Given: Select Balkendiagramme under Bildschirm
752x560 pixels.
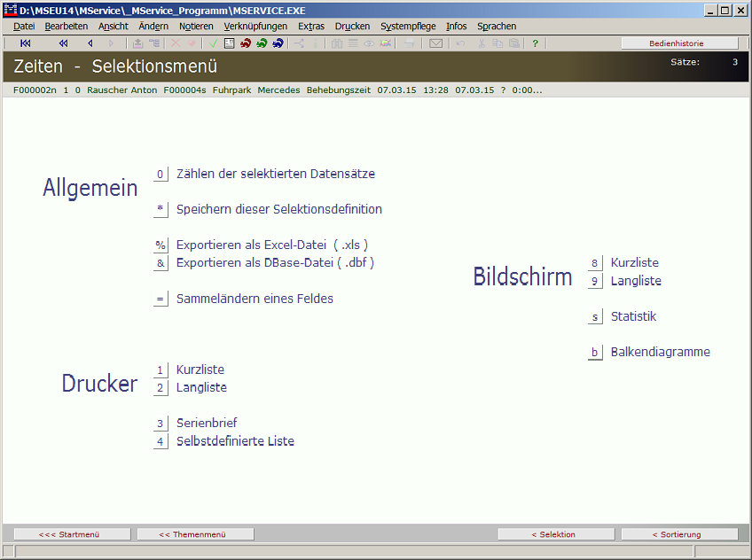Looking at the screenshot, I should tap(660, 352).
